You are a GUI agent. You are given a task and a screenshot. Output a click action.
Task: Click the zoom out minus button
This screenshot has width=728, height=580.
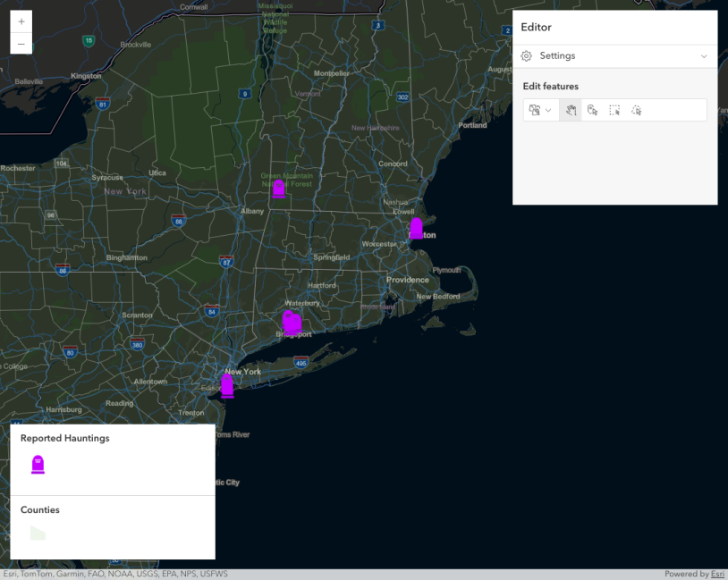21,44
